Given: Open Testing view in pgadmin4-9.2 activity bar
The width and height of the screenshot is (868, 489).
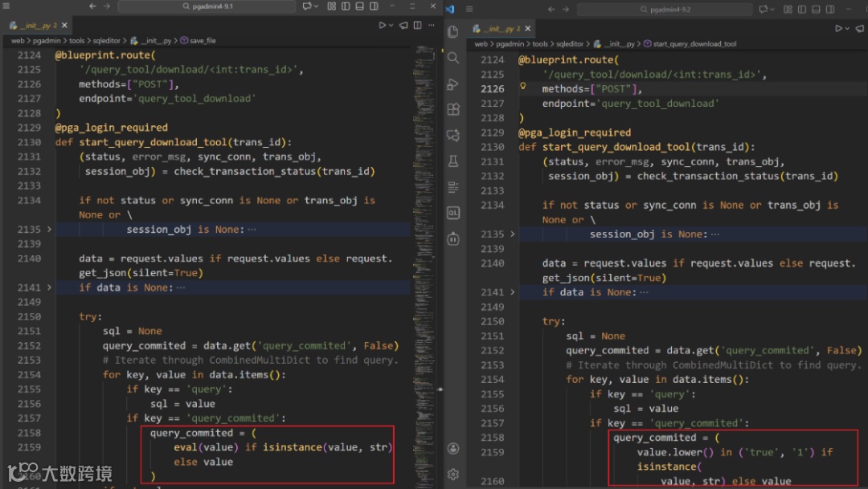Looking at the screenshot, I should pos(453,161).
